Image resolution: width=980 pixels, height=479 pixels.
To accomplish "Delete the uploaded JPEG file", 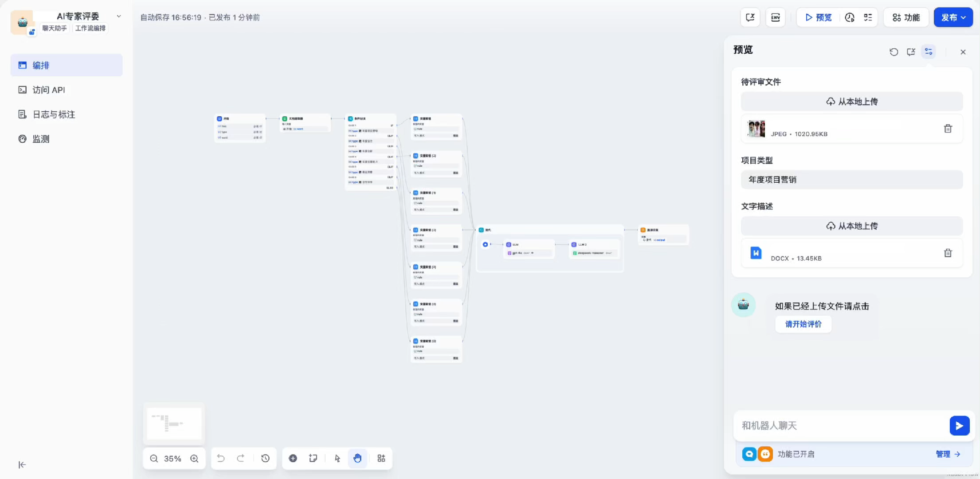I will point(948,129).
